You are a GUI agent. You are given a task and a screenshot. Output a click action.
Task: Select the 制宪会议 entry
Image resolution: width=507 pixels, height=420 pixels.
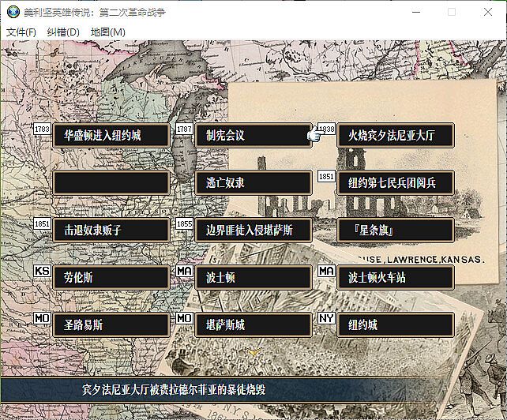point(253,135)
